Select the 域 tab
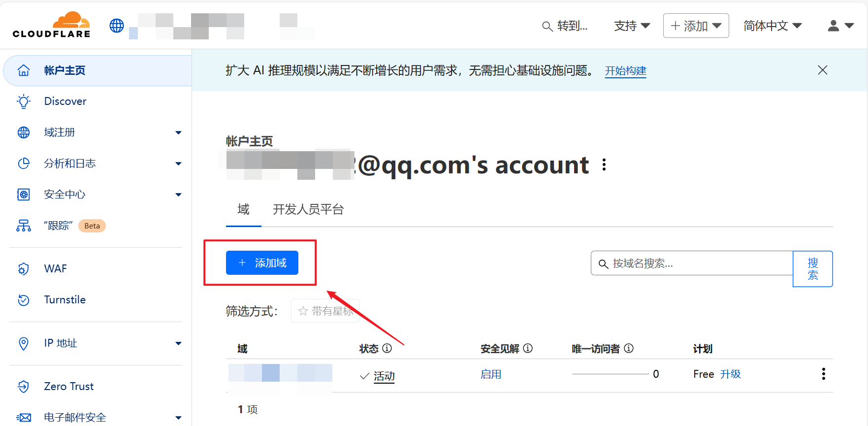This screenshot has width=868, height=426. tap(244, 209)
